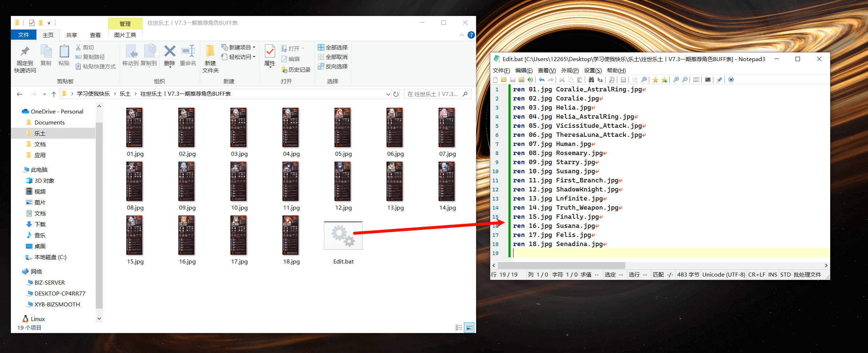This screenshot has height=353, width=868.
Task: Select DESKTOP-CP4RR77 in network tree
Action: [60, 293]
